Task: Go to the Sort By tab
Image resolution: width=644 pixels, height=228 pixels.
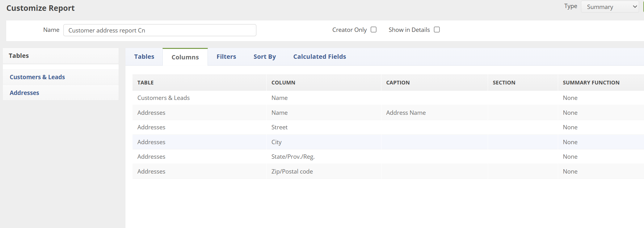Action: pos(264,57)
